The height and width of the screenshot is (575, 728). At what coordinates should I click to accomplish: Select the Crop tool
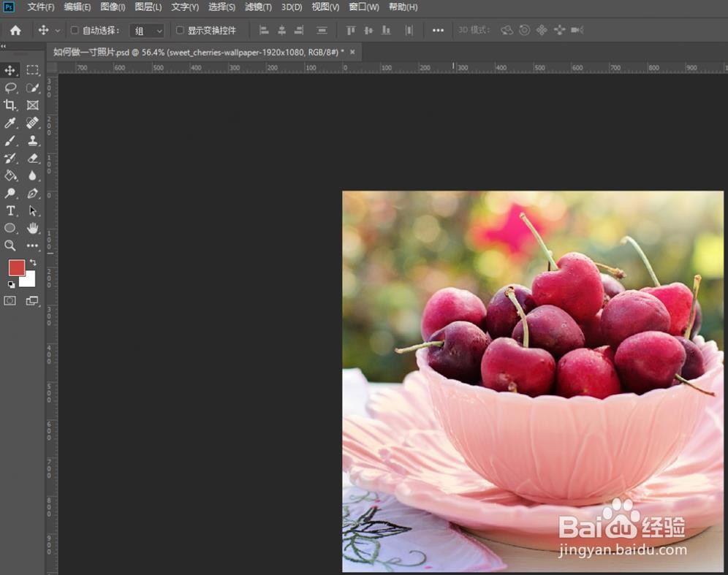pyautogui.click(x=10, y=105)
